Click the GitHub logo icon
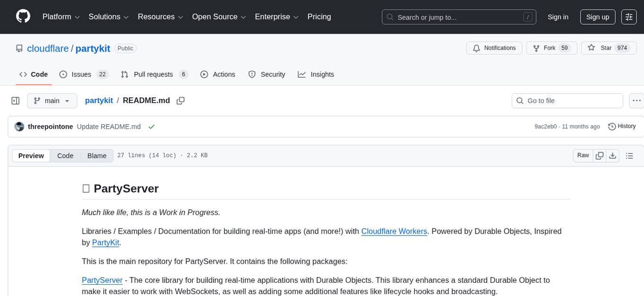644x296 pixels. pos(23,17)
